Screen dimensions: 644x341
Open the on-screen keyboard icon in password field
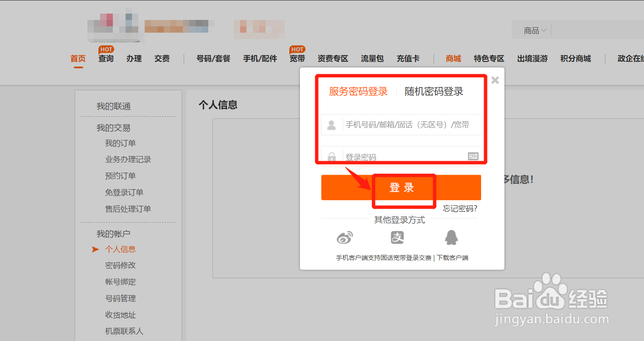tap(473, 156)
